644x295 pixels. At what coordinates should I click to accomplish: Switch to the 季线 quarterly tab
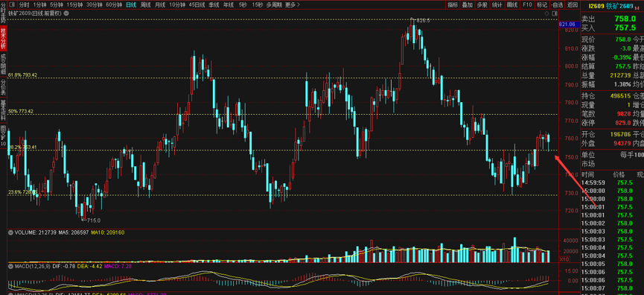[x=214, y=5]
